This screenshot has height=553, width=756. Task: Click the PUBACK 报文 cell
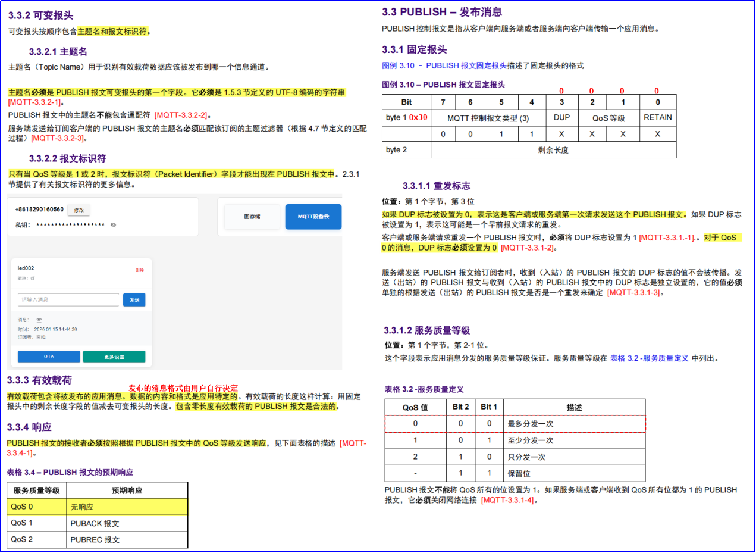click(127, 523)
